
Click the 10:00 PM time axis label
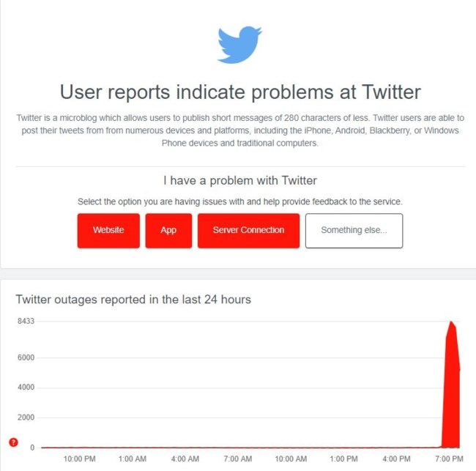click(x=79, y=459)
